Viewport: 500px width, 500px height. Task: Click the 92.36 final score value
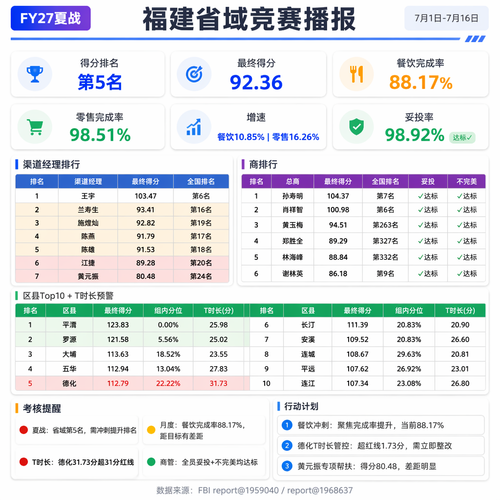[256, 82]
